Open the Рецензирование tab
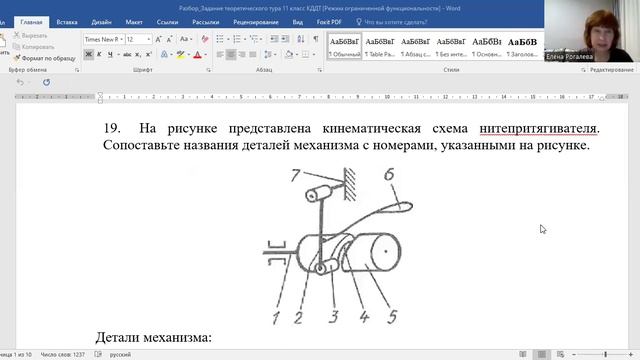This screenshot has width=640, height=360. point(256,22)
